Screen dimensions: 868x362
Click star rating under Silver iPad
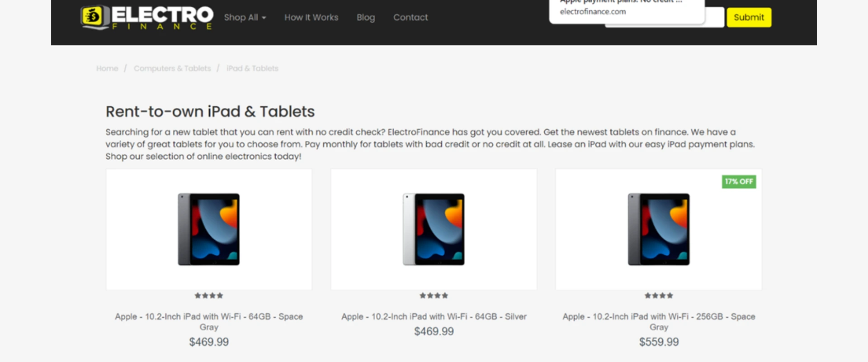click(x=434, y=295)
